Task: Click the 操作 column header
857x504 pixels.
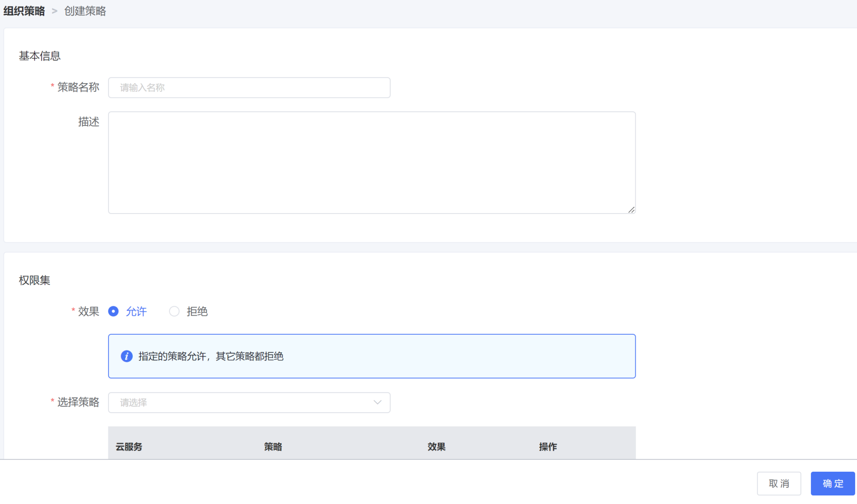Action: coord(548,446)
